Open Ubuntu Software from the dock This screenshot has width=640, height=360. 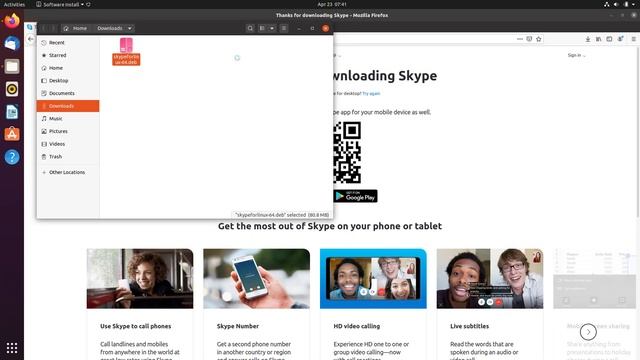12,134
